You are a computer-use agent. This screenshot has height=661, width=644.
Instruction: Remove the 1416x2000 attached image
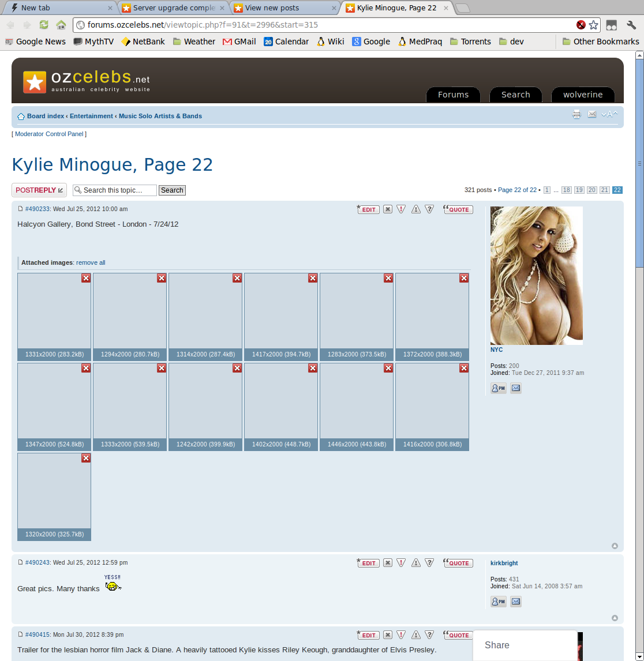click(464, 368)
